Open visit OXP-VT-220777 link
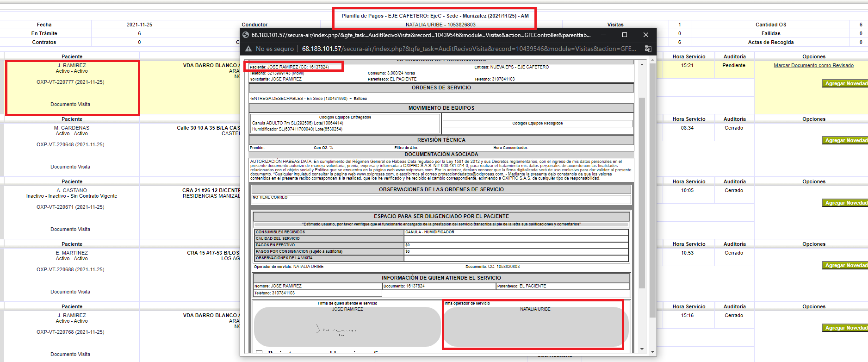The width and height of the screenshot is (868, 362). [70, 82]
